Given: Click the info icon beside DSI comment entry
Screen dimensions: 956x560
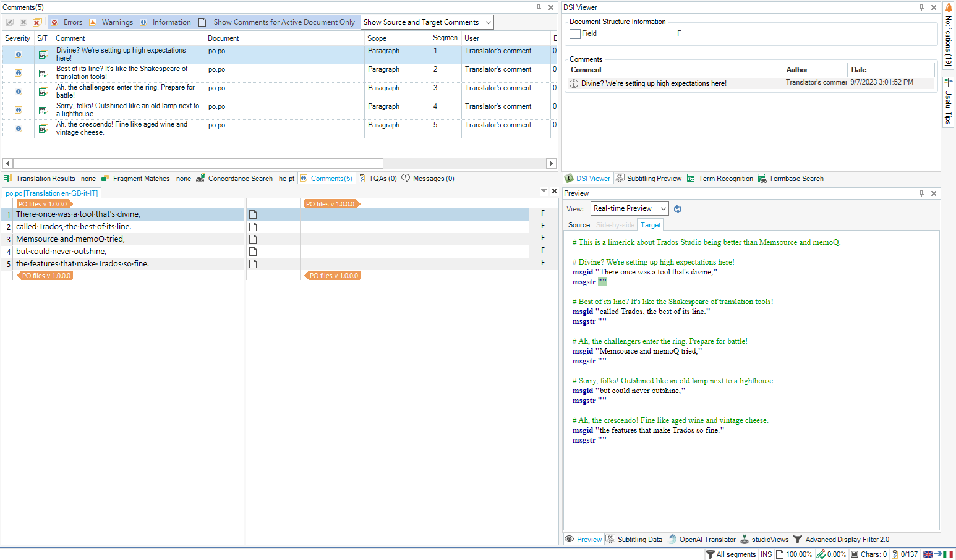Looking at the screenshot, I should [574, 83].
